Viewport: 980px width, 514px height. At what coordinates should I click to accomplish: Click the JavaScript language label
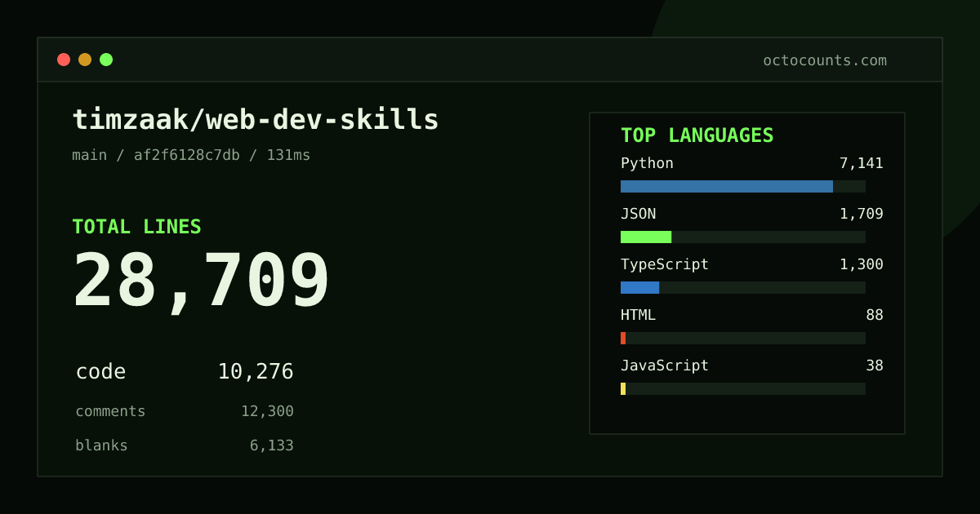click(x=665, y=366)
